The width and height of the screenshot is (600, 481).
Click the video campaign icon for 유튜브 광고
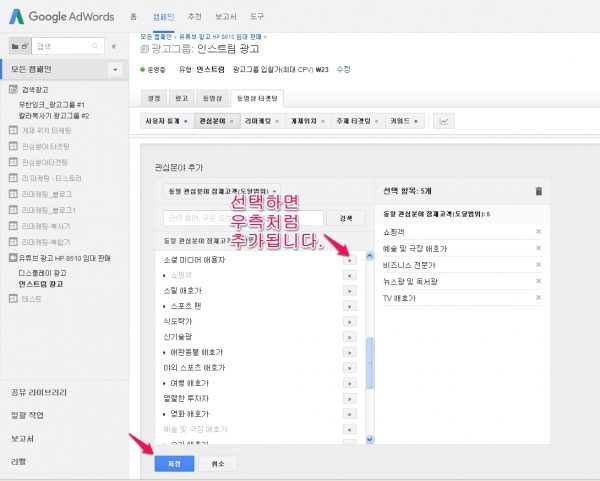[x=13, y=258]
